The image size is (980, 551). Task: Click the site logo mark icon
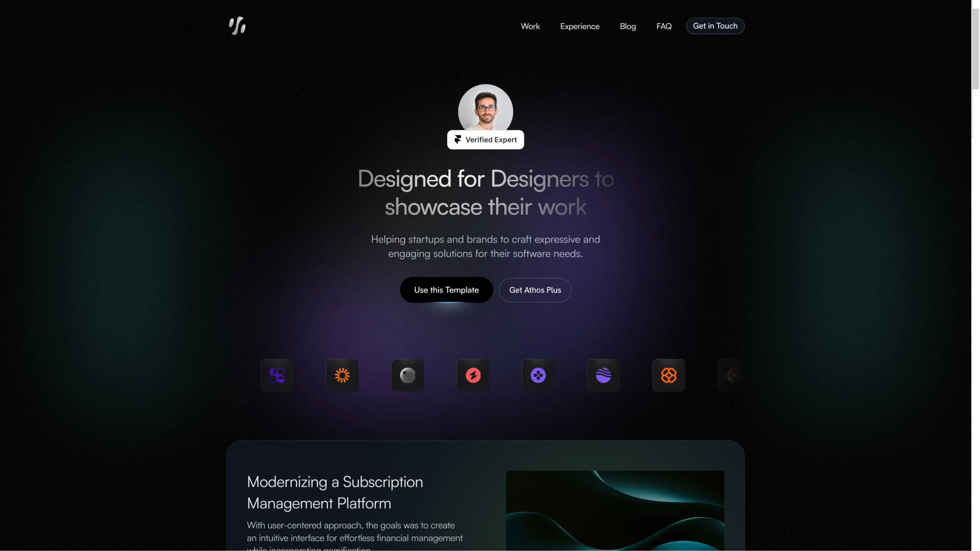237,26
